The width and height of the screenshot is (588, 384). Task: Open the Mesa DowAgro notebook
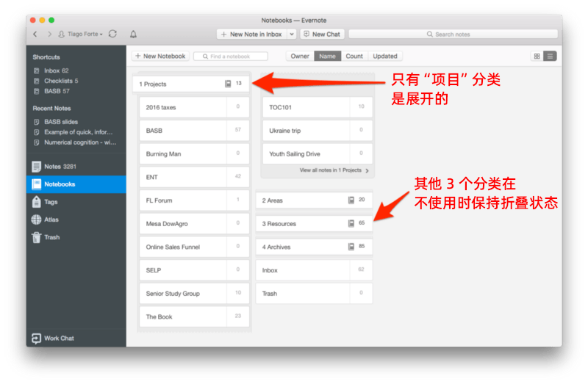[x=194, y=224]
